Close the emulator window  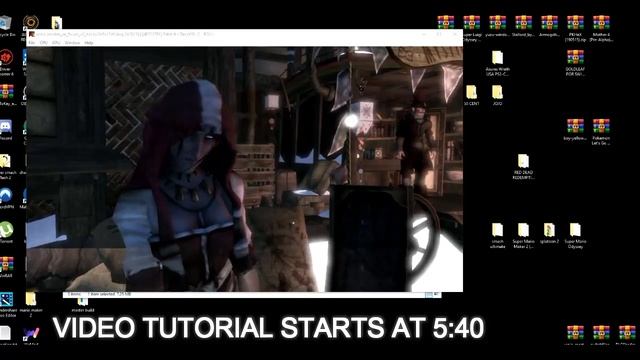click(455, 34)
